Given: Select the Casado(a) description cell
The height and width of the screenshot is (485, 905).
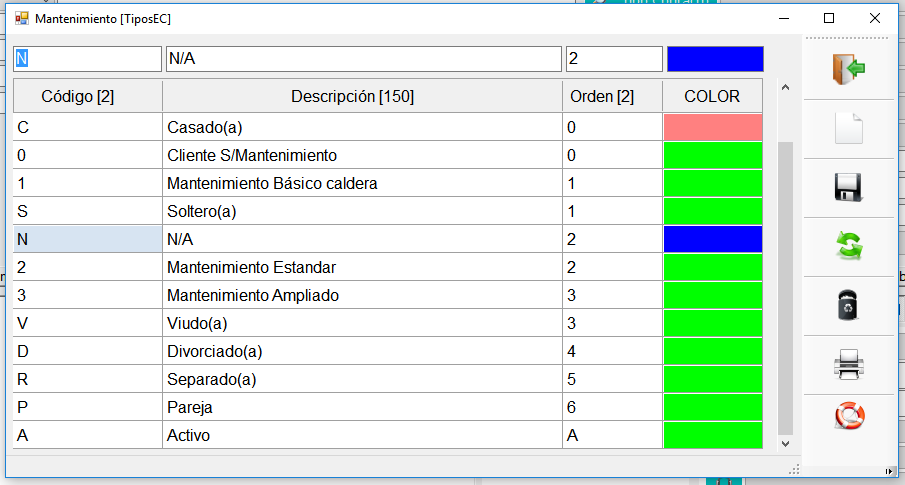Looking at the screenshot, I should click(362, 127).
